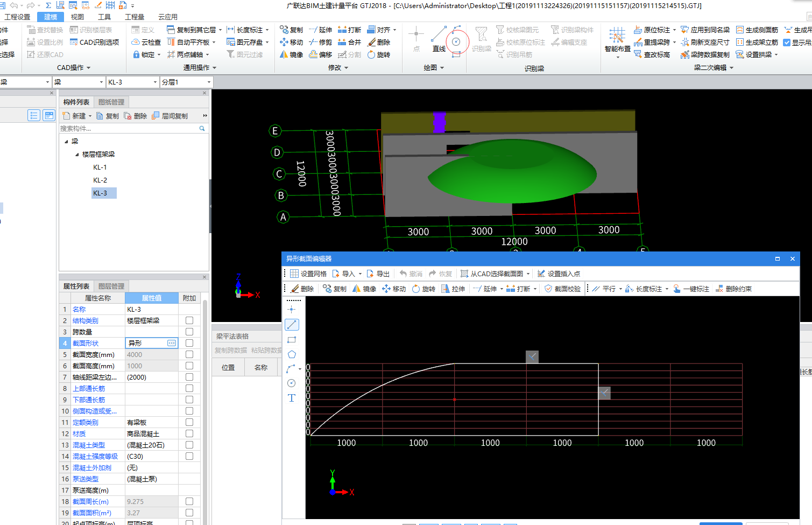
Task: Toggle checkbox for 上部通长筋 row
Action: click(189, 388)
